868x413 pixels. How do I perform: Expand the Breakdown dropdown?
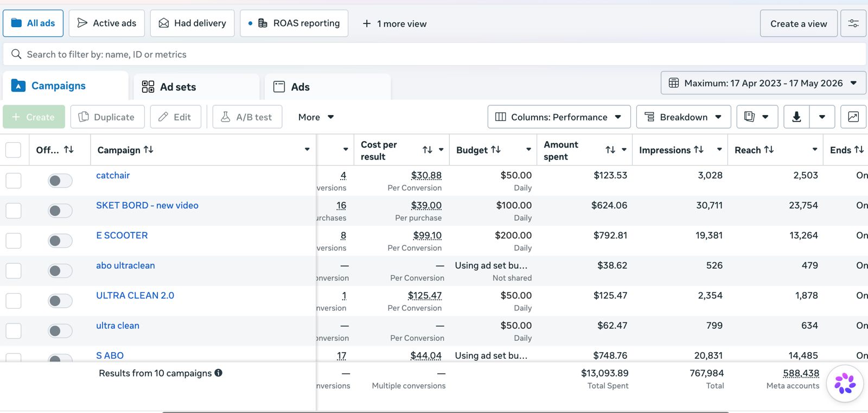[684, 117]
